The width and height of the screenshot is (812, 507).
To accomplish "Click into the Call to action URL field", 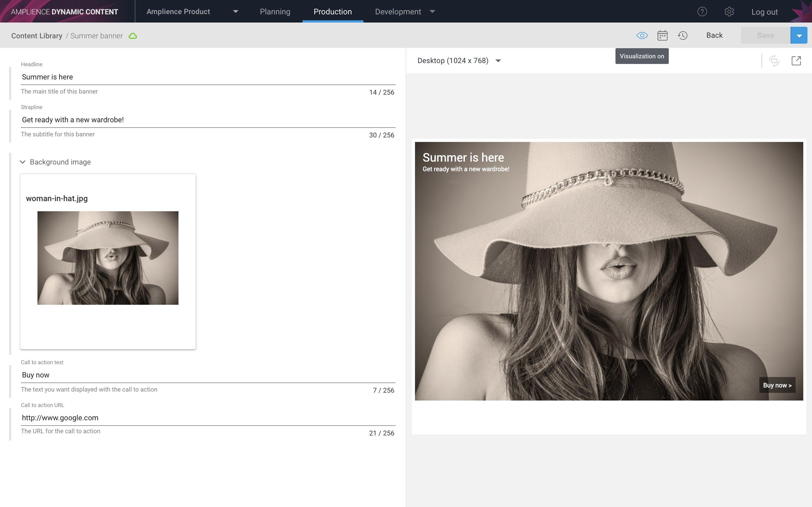I will [x=208, y=418].
